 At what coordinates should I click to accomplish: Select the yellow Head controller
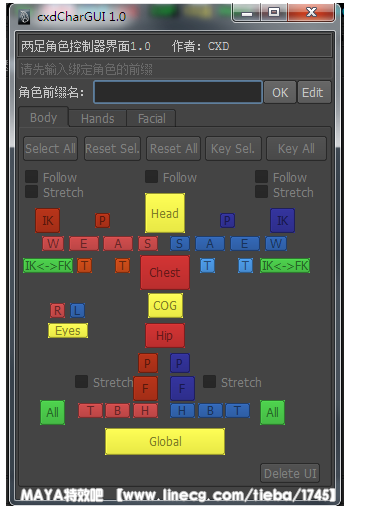[x=165, y=213]
